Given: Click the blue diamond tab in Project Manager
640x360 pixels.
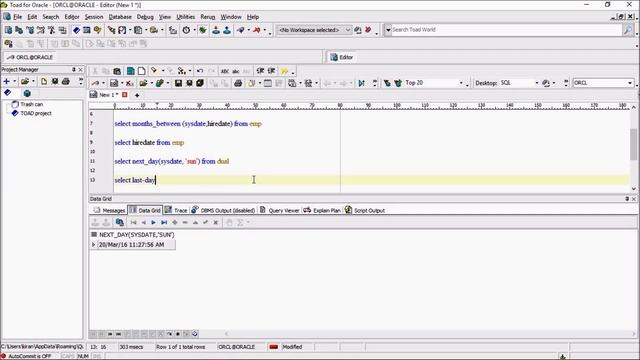Looking at the screenshot, I should click(x=7, y=93).
